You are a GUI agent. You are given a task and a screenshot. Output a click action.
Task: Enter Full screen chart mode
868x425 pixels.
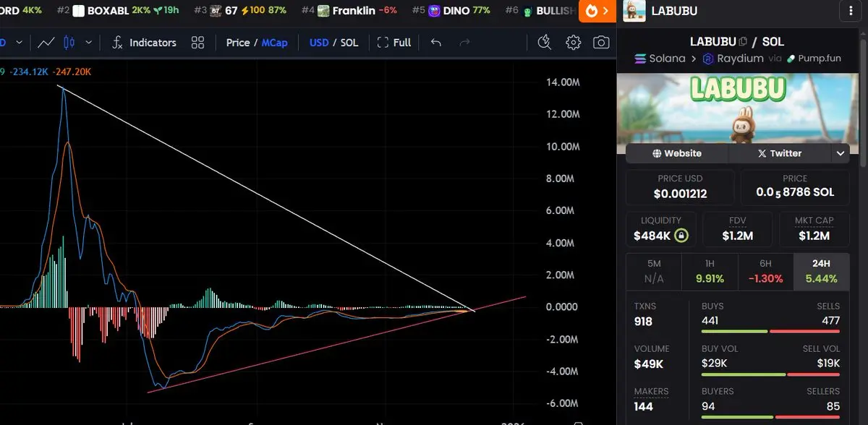[394, 43]
